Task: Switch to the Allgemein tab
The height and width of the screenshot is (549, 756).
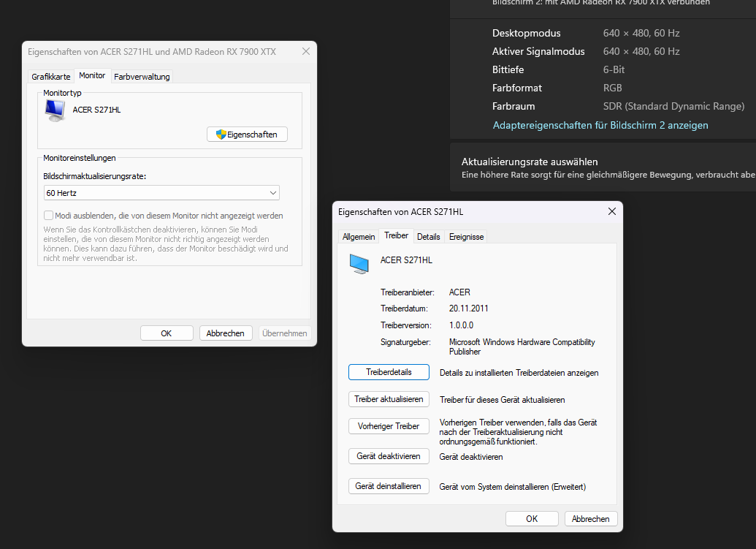Action: [x=359, y=237]
